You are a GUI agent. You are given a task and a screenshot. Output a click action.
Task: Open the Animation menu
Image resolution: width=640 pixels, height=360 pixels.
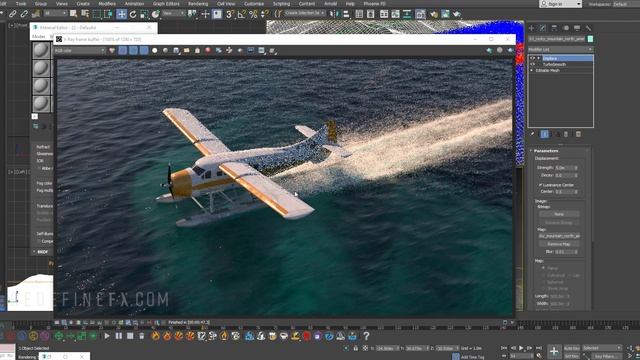(134, 4)
